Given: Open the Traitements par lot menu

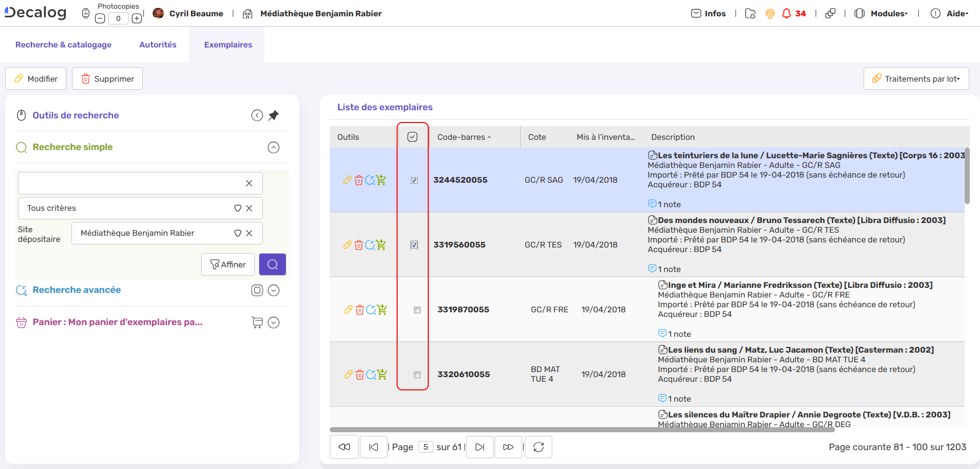Looking at the screenshot, I should 916,79.
